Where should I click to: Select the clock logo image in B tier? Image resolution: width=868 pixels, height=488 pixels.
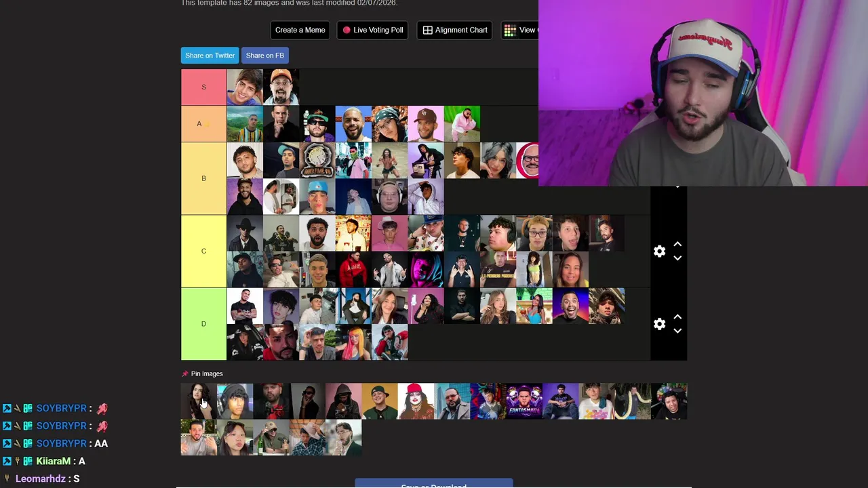pyautogui.click(x=317, y=160)
